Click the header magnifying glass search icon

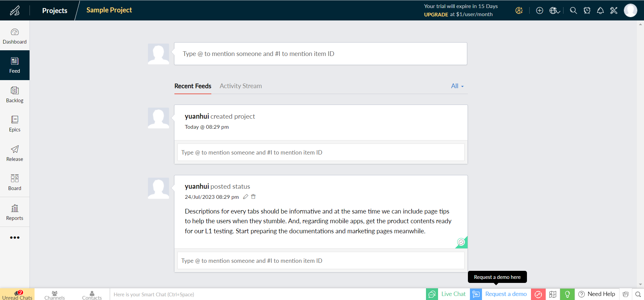click(574, 11)
